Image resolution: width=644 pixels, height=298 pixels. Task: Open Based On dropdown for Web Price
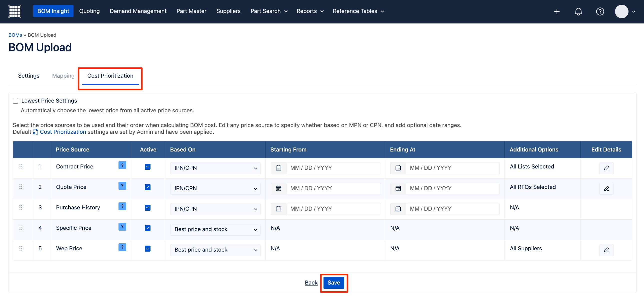coord(215,250)
